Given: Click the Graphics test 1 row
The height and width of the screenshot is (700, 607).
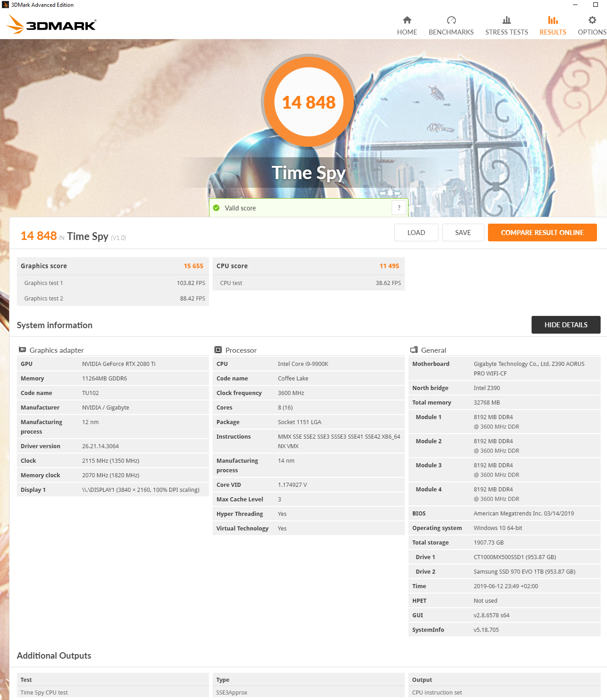Looking at the screenshot, I should 113,283.
